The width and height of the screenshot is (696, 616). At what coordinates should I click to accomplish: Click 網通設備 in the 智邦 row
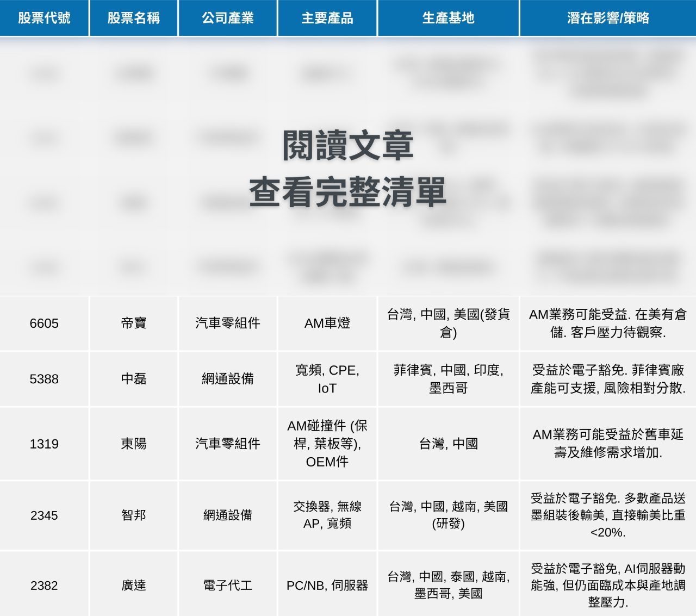click(228, 515)
